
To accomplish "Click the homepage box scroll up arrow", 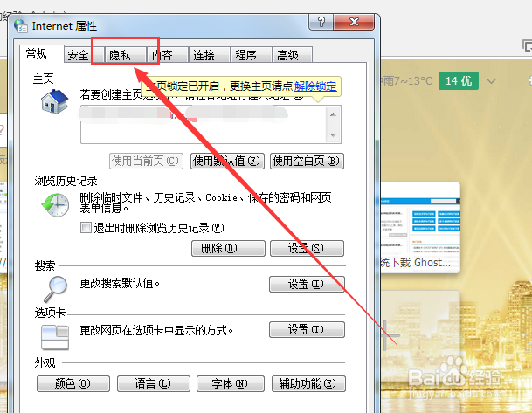I will click(x=333, y=114).
